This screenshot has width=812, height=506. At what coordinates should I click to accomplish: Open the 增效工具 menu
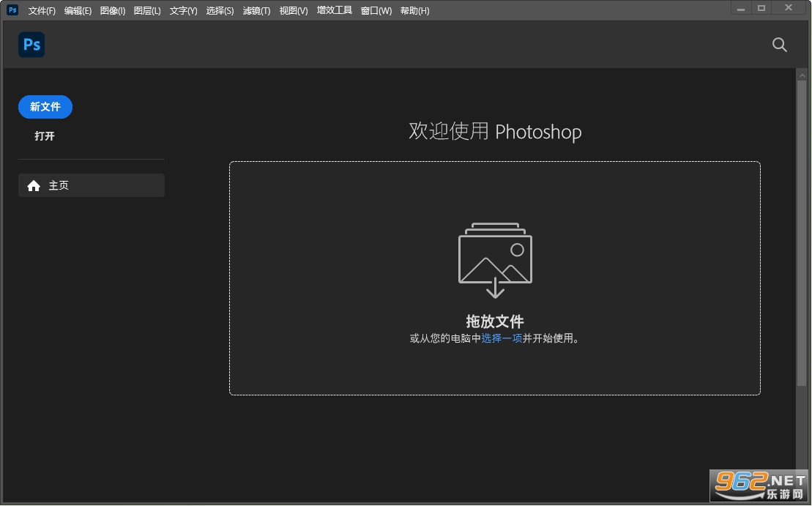tap(334, 10)
